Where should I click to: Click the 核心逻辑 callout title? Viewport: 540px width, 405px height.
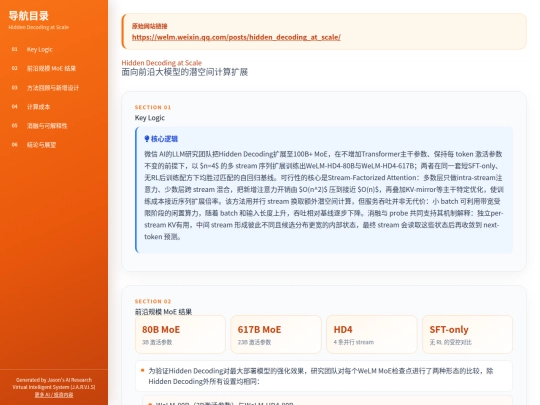point(164,139)
